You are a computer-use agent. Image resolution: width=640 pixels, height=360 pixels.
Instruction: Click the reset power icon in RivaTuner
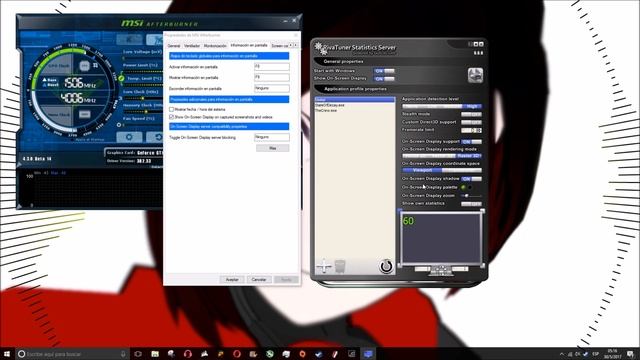(x=386, y=266)
